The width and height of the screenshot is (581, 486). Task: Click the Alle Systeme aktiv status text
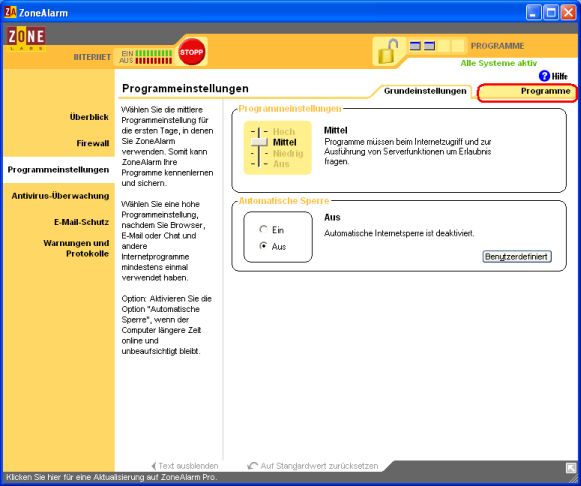[x=498, y=63]
